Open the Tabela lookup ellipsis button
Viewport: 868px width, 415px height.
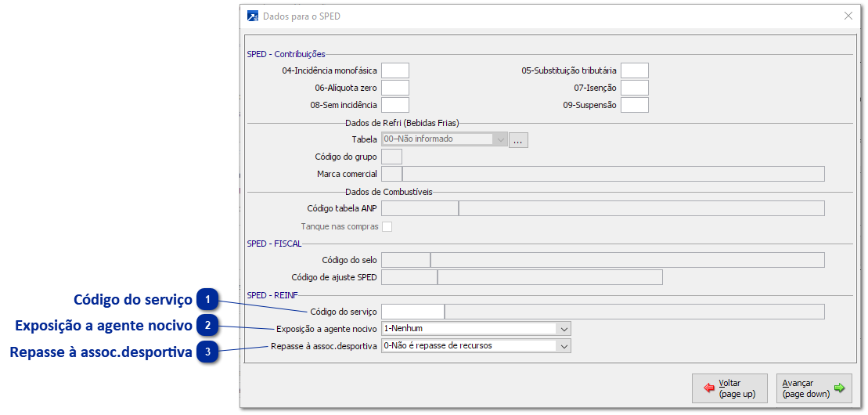coord(520,139)
